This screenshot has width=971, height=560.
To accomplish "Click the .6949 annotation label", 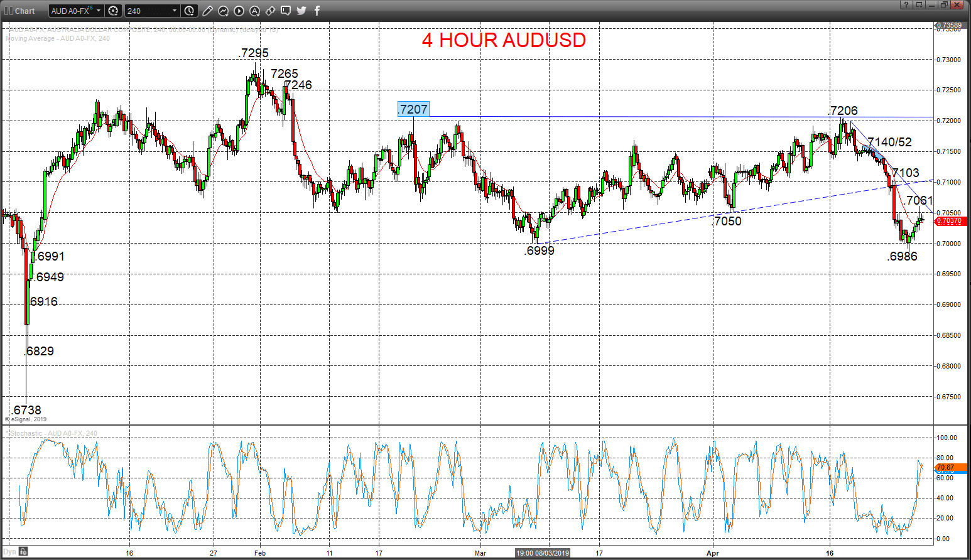I will click(x=49, y=277).
